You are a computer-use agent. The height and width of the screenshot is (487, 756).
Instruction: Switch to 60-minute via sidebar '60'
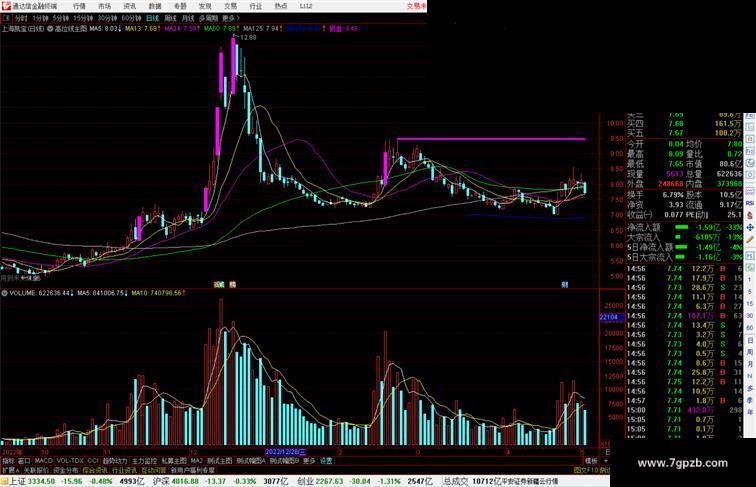pos(750,327)
